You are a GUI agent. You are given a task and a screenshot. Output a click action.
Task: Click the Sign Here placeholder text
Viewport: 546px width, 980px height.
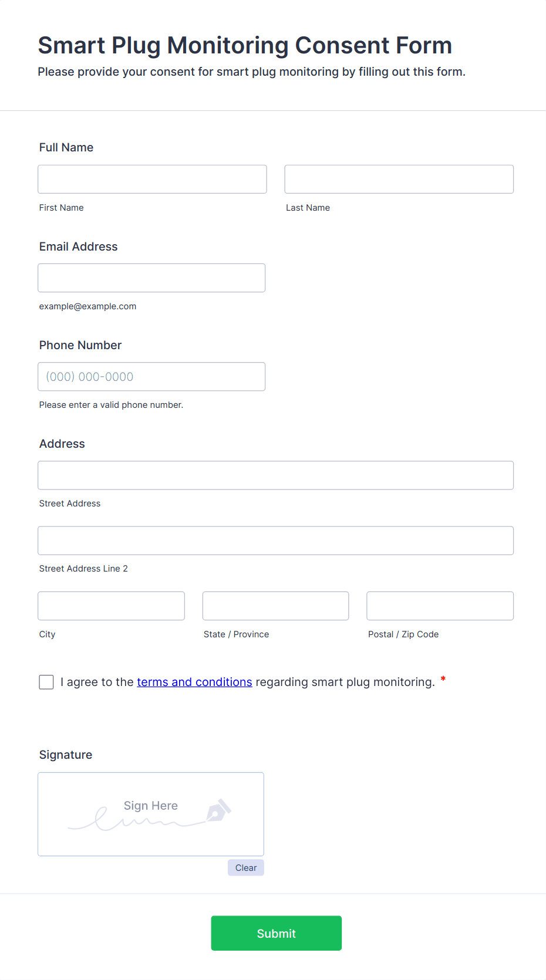click(x=150, y=806)
